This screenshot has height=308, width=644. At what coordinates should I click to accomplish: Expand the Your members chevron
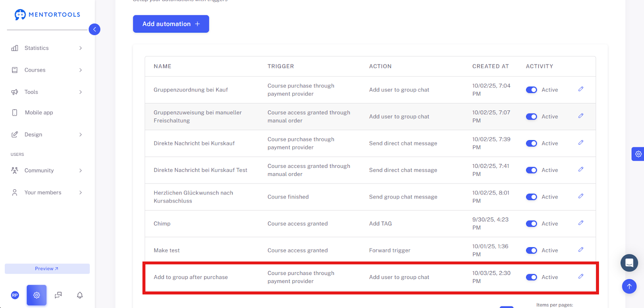80,192
